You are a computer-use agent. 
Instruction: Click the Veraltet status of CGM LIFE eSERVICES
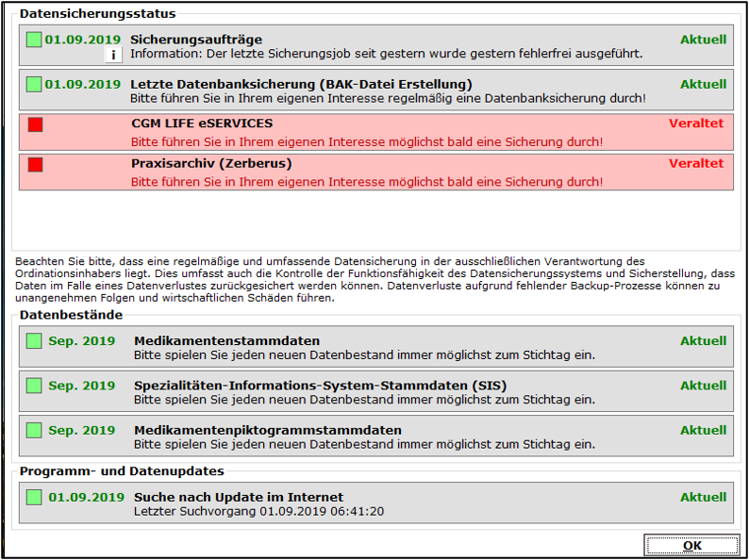pos(696,124)
